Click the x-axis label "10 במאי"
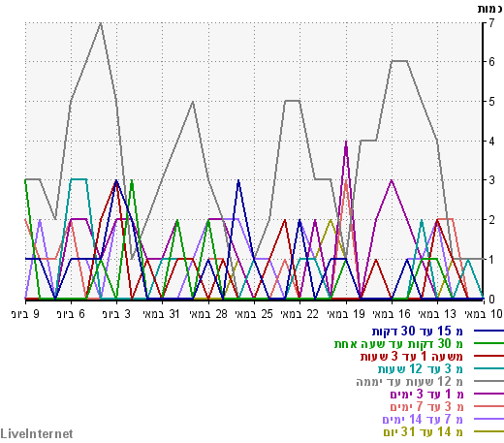 coord(484,314)
